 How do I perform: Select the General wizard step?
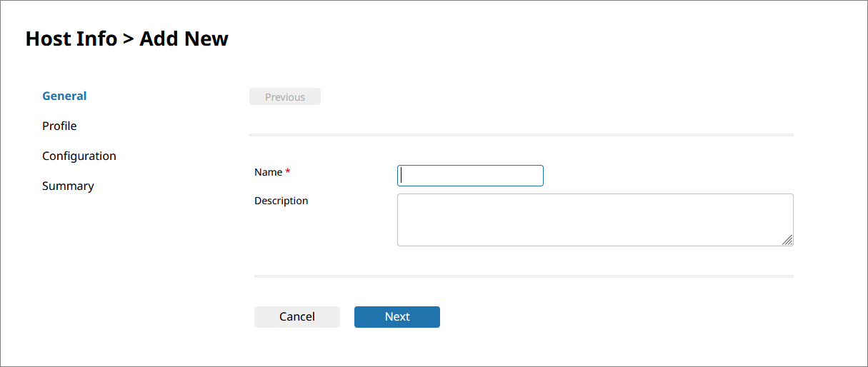click(x=64, y=96)
